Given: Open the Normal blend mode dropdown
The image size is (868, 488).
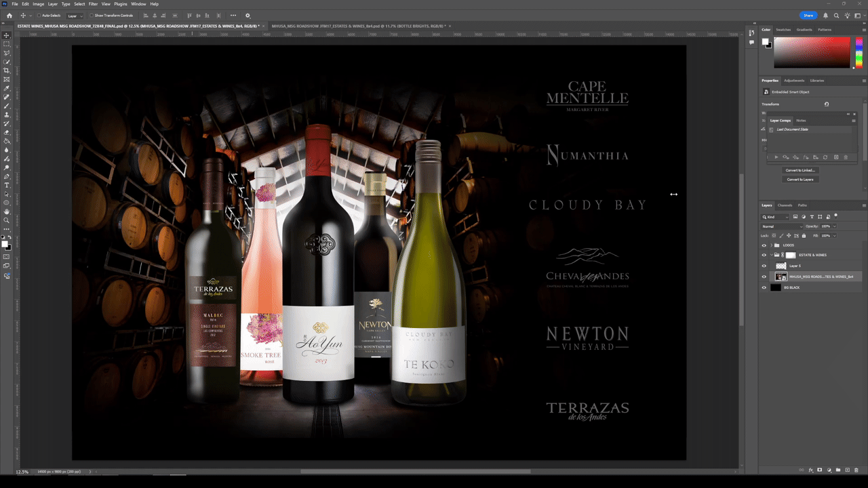Looking at the screenshot, I should pyautogui.click(x=782, y=226).
